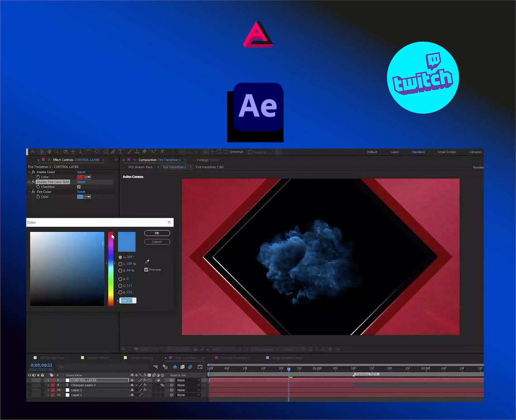The width and height of the screenshot is (516, 420).
Task: Select the Selection tool in the toolbar
Action: point(43,152)
